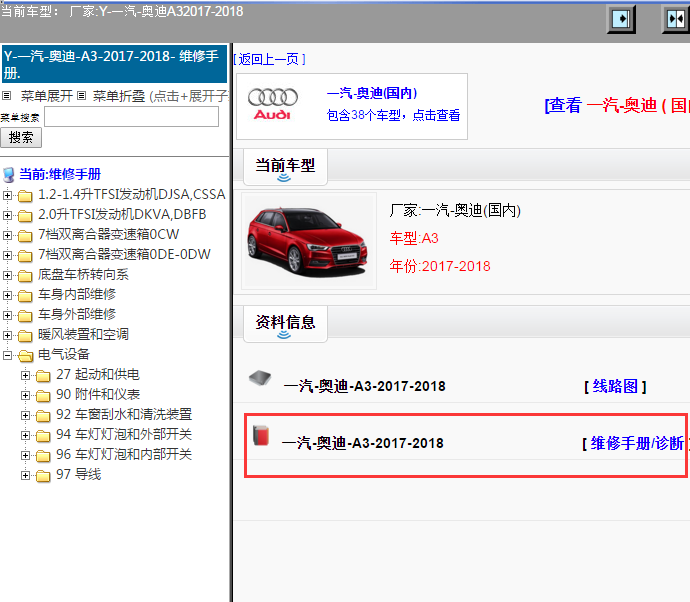The image size is (690, 602).
Task: Click 包含38个车型,点击查看 link
Action: pyautogui.click(x=393, y=115)
